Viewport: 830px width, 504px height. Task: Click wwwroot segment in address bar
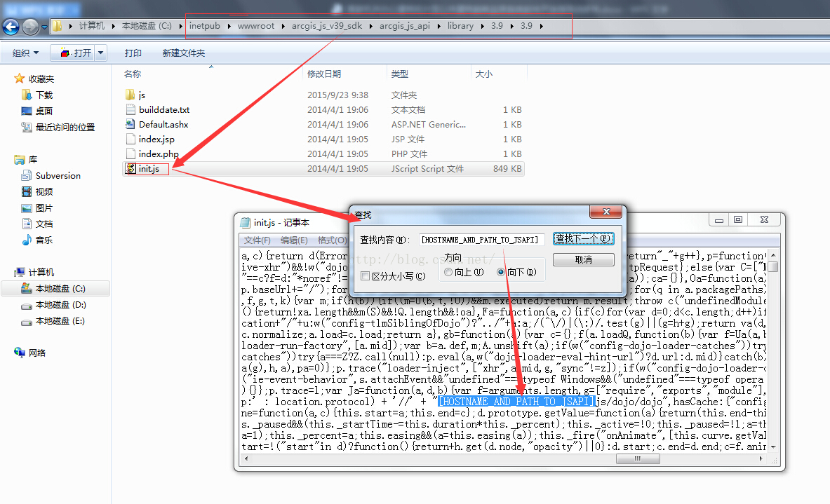coord(256,26)
